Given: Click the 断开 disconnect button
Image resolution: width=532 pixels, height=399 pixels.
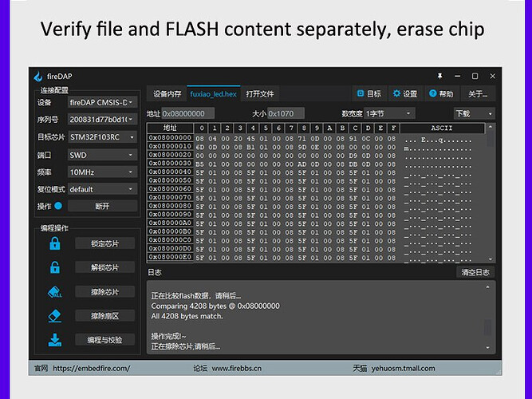Looking at the screenshot, I should (x=102, y=206).
